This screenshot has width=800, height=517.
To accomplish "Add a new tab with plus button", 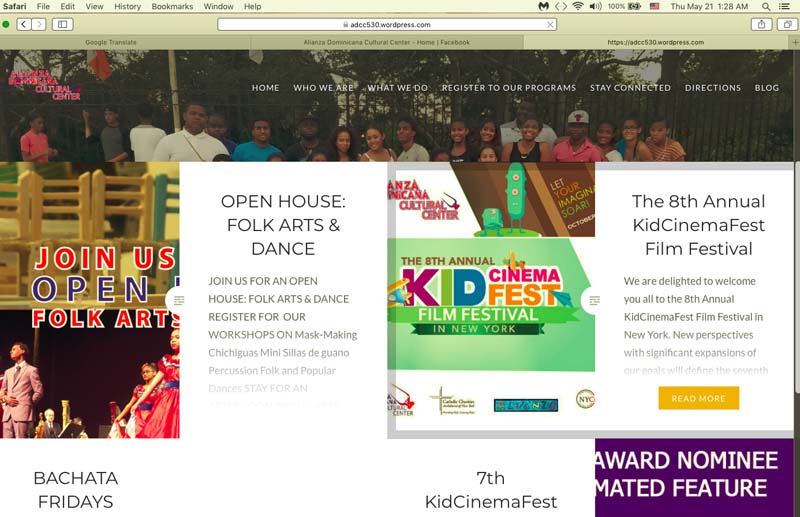I will click(x=795, y=42).
